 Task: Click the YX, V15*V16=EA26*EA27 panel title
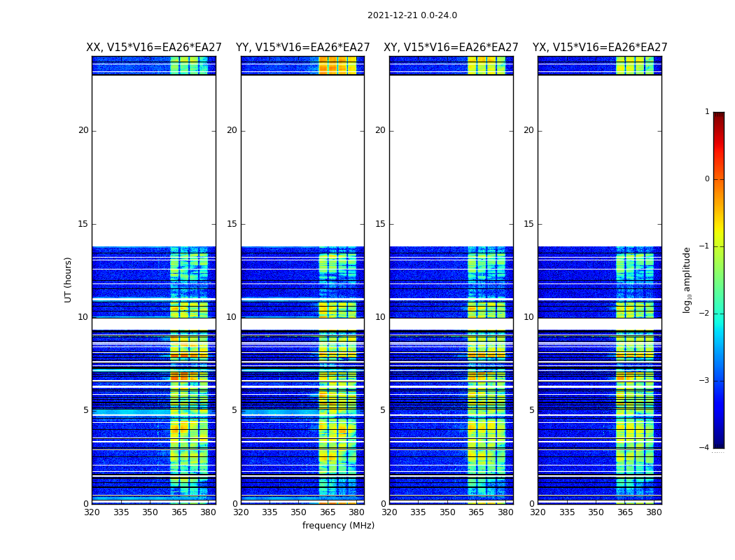coord(599,48)
